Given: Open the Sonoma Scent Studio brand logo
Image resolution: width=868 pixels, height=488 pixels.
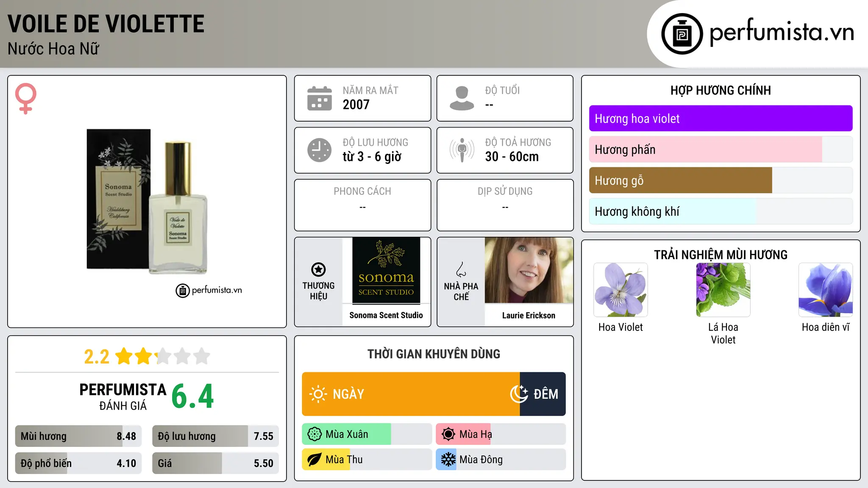Looking at the screenshot, I should 386,271.
